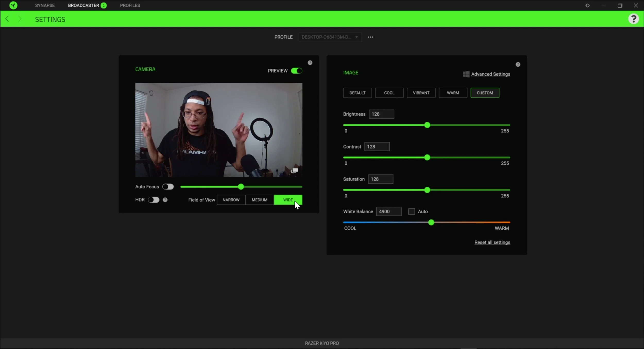The height and width of the screenshot is (349, 644).
Task: Open Image panel help icon
Action: point(518,64)
